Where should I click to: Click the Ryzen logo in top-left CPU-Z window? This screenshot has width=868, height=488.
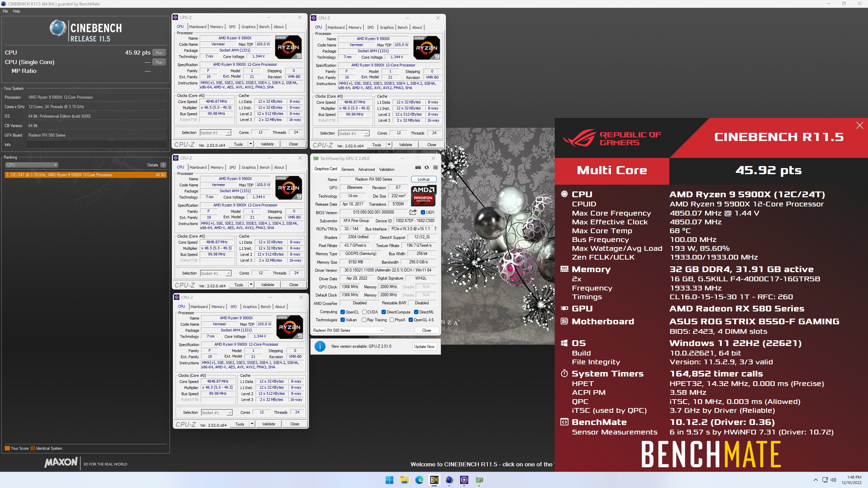click(x=289, y=47)
